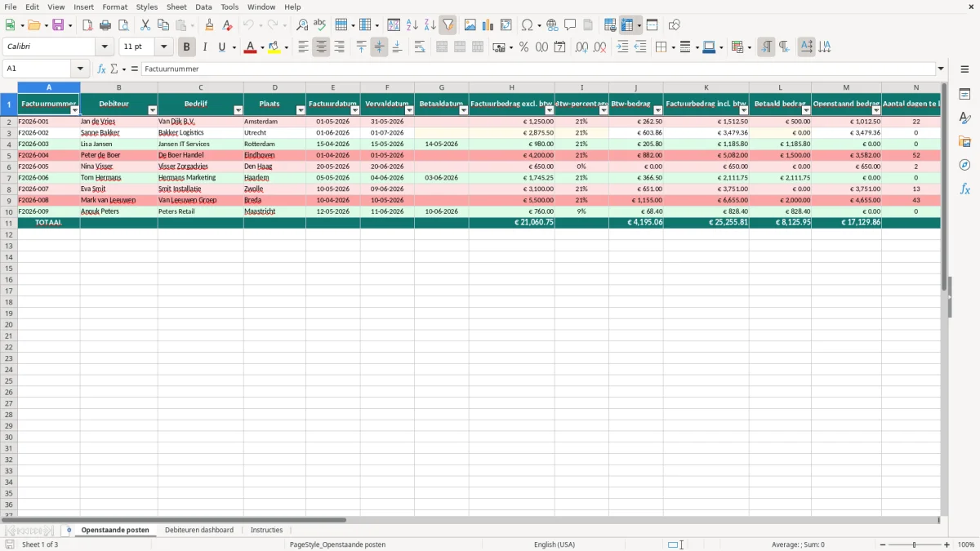This screenshot has width=980, height=551.
Task: Toggle freeze rows and columns
Action: click(626, 25)
